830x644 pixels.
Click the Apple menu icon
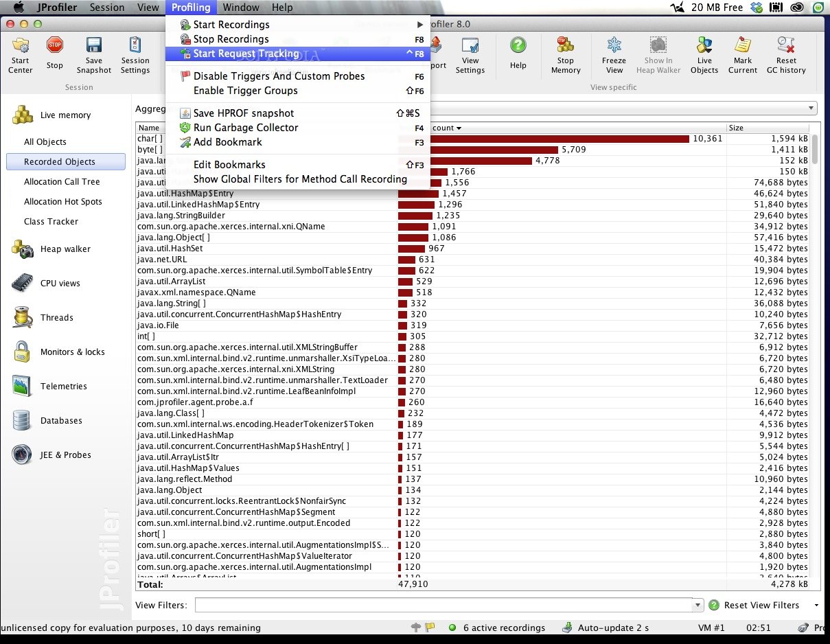[19, 8]
